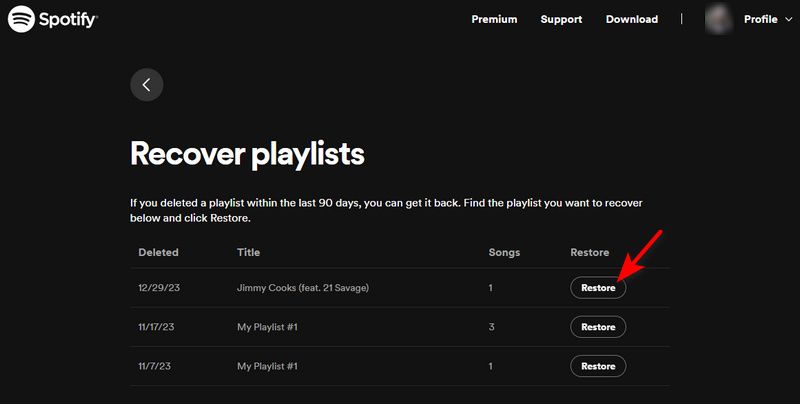
Task: Open the blurred profile avatar
Action: pos(718,19)
